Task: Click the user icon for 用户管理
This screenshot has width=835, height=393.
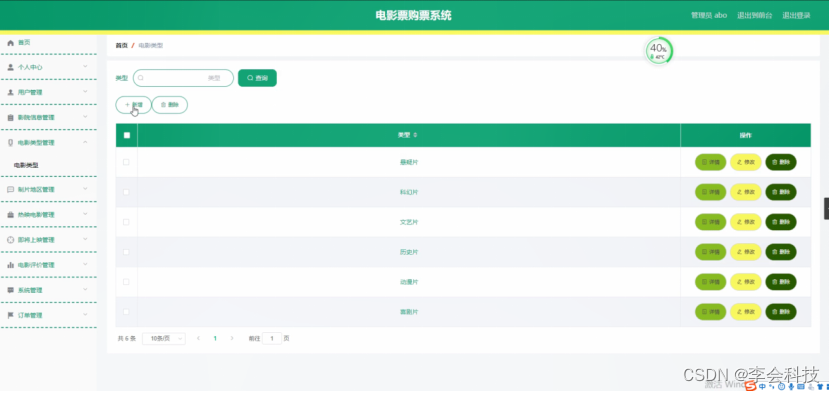Action: point(10,93)
